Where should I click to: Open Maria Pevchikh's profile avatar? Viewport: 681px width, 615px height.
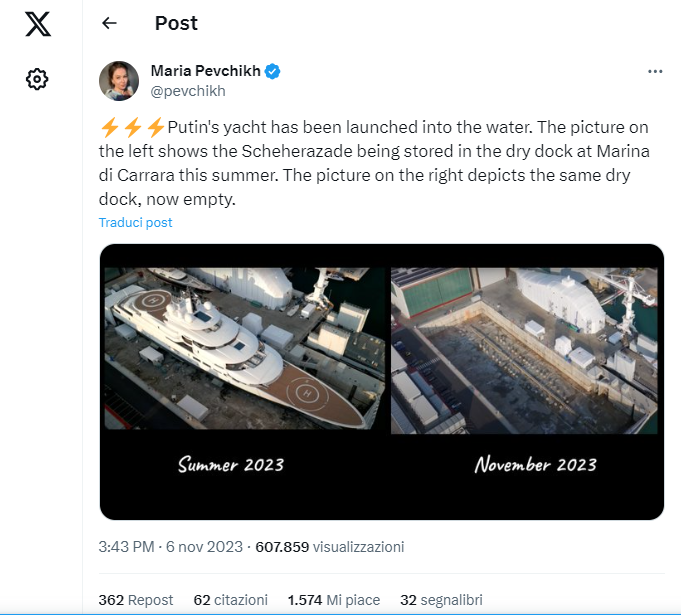pos(119,81)
